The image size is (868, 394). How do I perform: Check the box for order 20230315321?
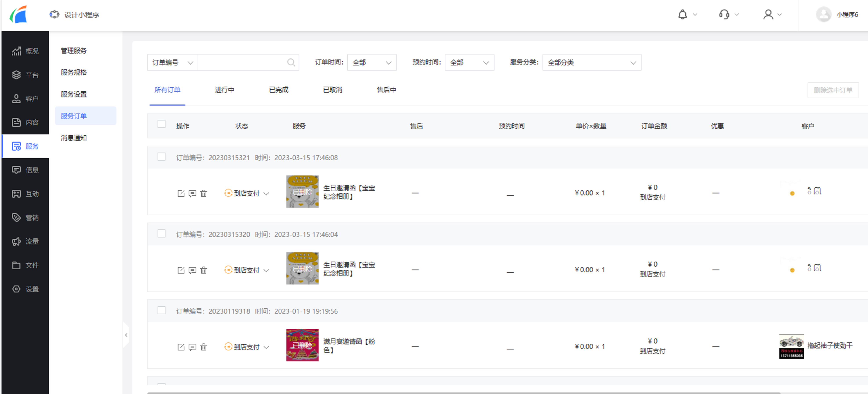pyautogui.click(x=161, y=157)
